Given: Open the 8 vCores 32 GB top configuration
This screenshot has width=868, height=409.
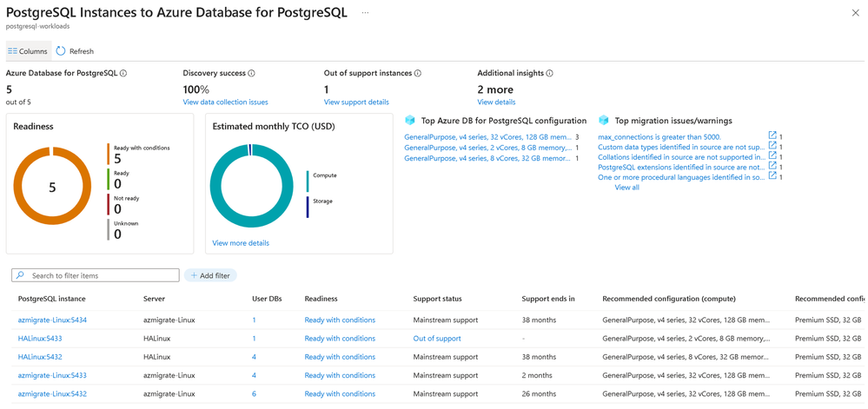Looking at the screenshot, I should [488, 158].
